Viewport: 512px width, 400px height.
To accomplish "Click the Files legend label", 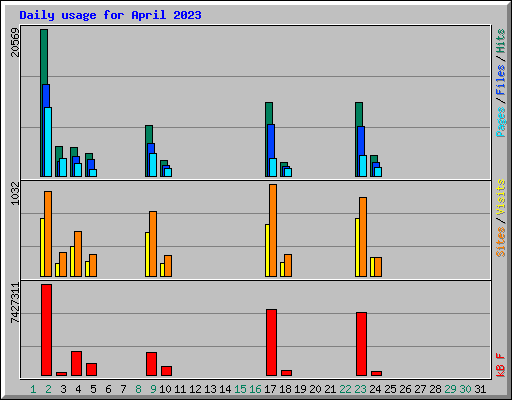I will click(501, 79).
